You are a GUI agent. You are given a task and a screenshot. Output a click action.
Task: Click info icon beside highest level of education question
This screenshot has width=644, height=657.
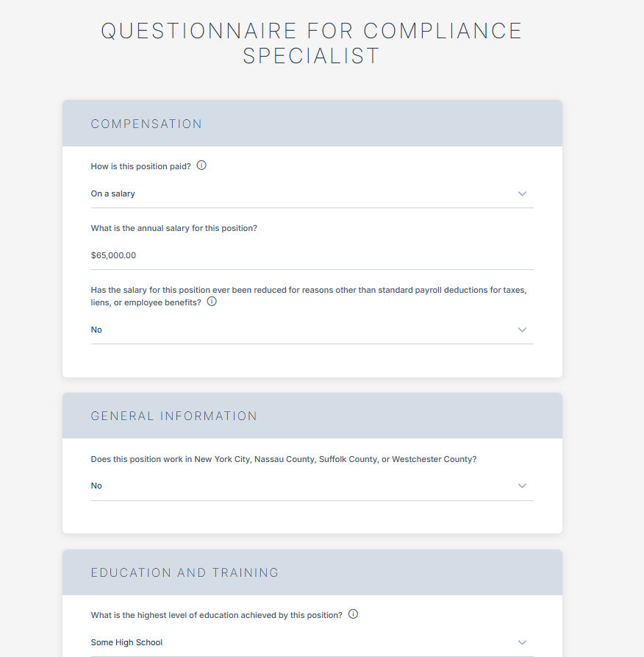(x=353, y=614)
